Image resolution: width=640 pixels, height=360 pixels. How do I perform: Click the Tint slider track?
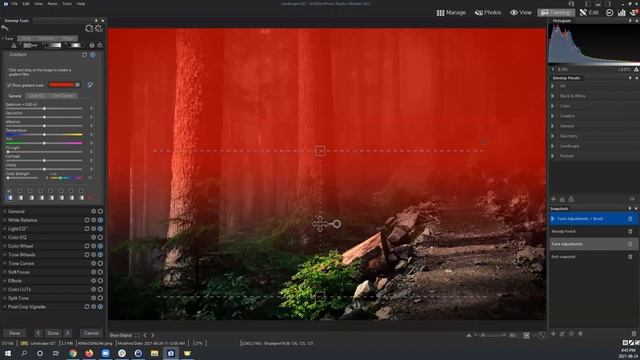tap(44, 143)
